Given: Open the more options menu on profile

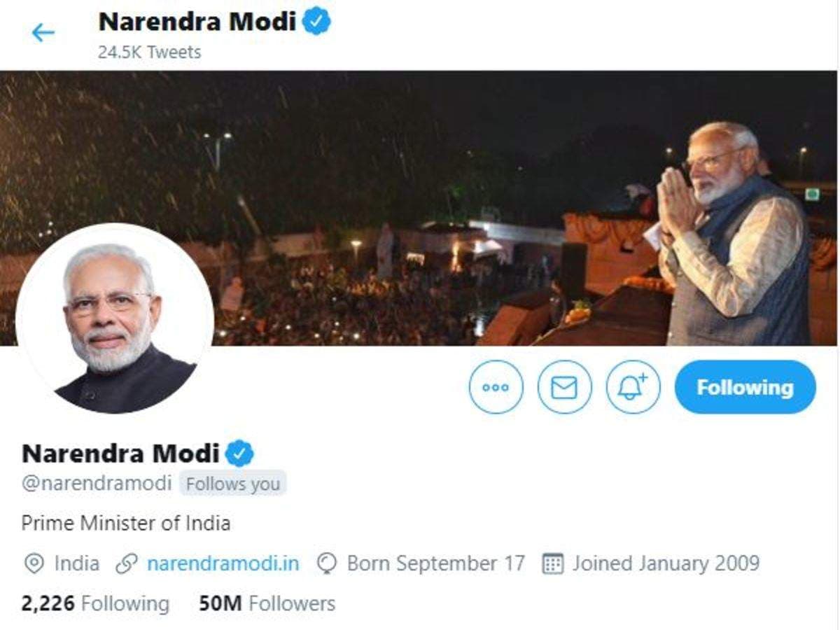Looking at the screenshot, I should coord(496,386).
